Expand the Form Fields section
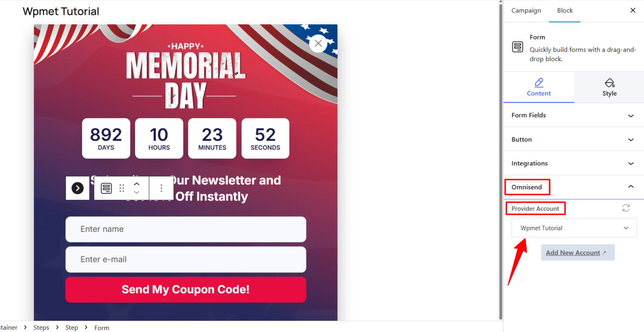This screenshot has height=332, width=644. pos(573,115)
